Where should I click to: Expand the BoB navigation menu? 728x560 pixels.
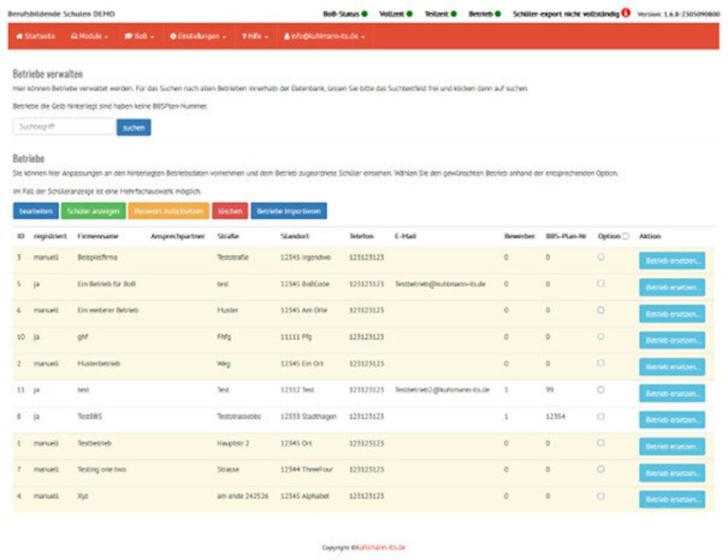[x=140, y=36]
